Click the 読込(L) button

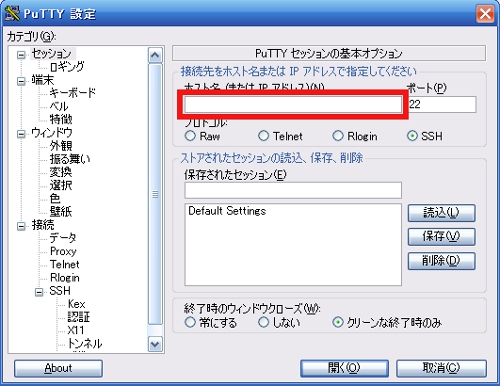pyautogui.click(x=441, y=213)
